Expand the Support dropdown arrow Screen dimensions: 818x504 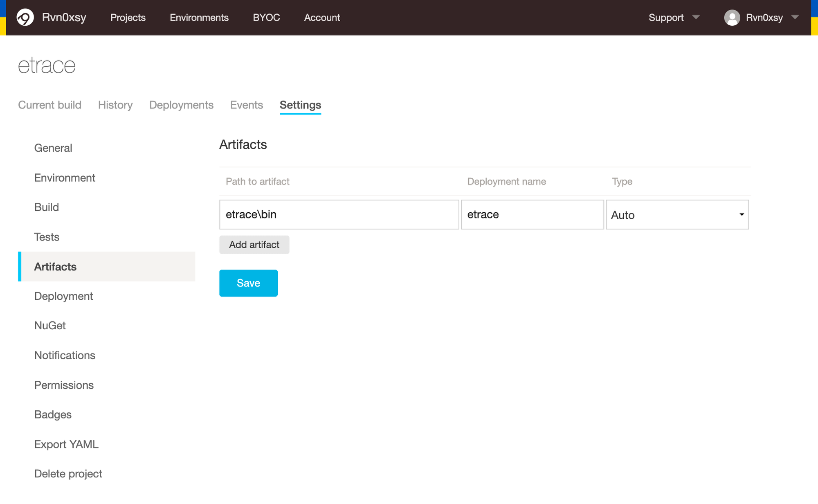click(696, 18)
